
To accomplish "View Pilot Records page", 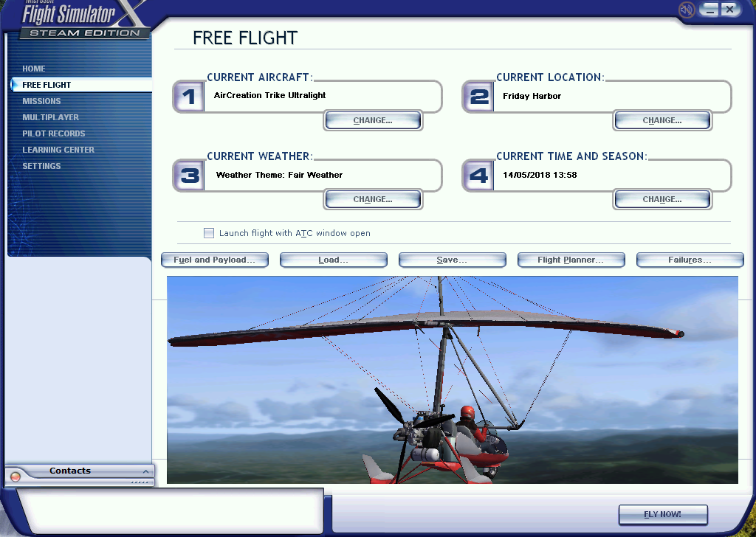I will 53,134.
